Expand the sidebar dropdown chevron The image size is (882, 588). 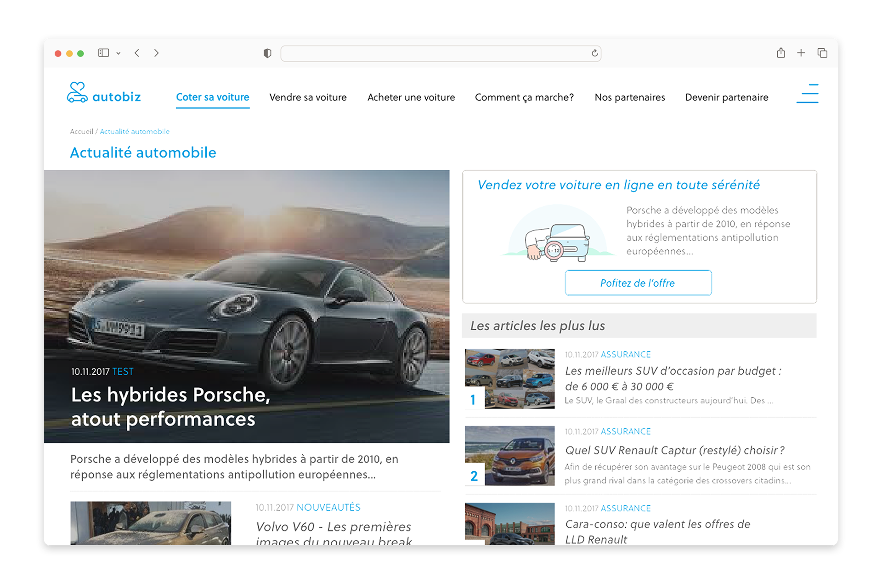coord(119,53)
